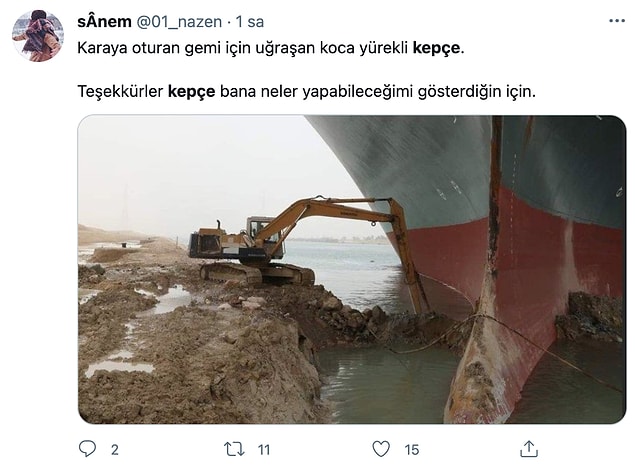The image size is (635, 465).
Task: Click the 'Karaya oturan gemi' tweet line
Action: click(x=271, y=48)
